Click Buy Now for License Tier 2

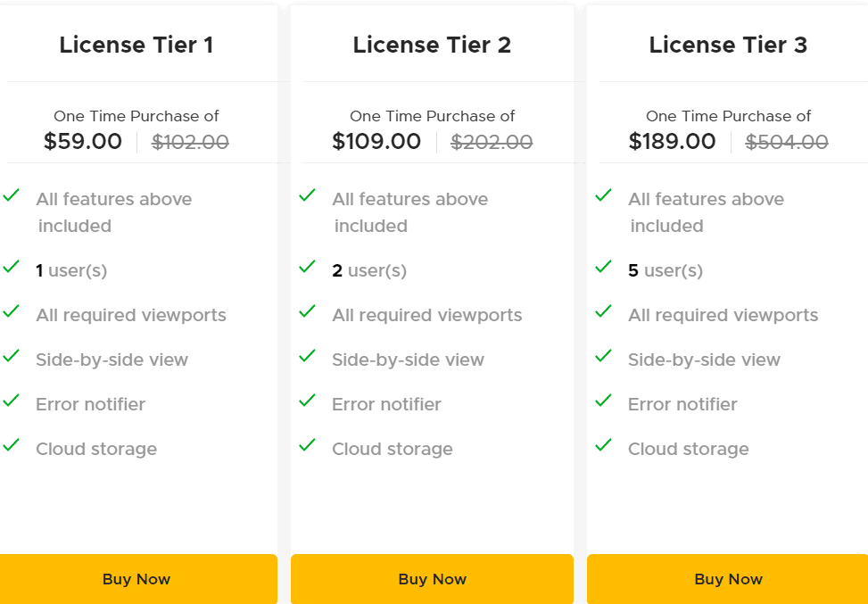click(432, 579)
